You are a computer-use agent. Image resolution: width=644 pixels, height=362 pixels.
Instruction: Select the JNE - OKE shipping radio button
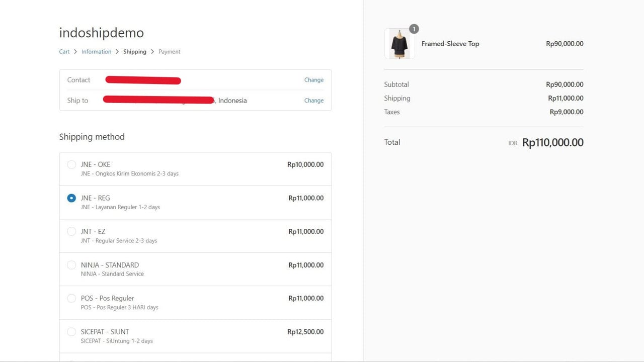click(x=71, y=164)
